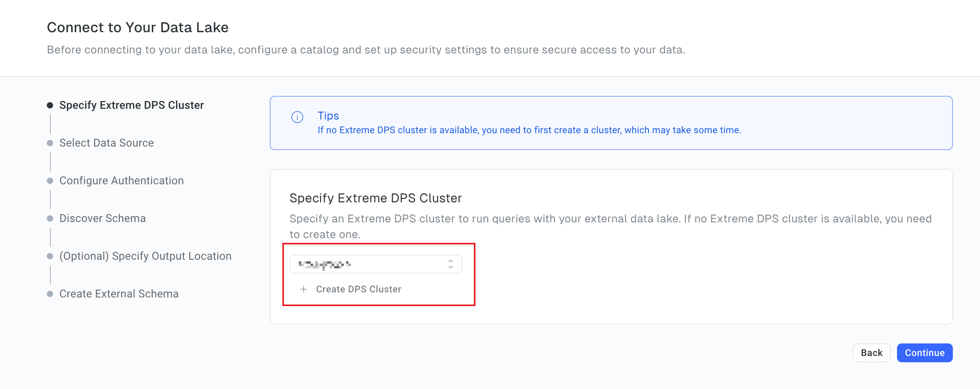
Task: Click the bullet dot beside Discover Schema
Action: tap(50, 218)
